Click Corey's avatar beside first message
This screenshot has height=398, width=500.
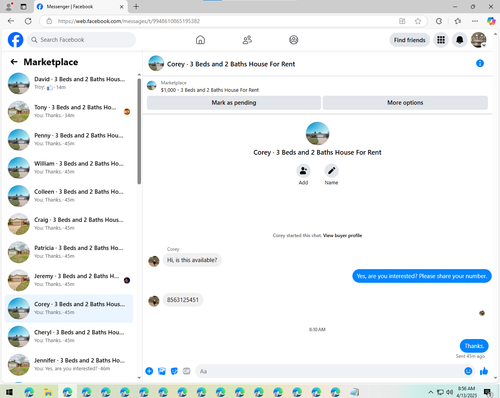coord(154,261)
